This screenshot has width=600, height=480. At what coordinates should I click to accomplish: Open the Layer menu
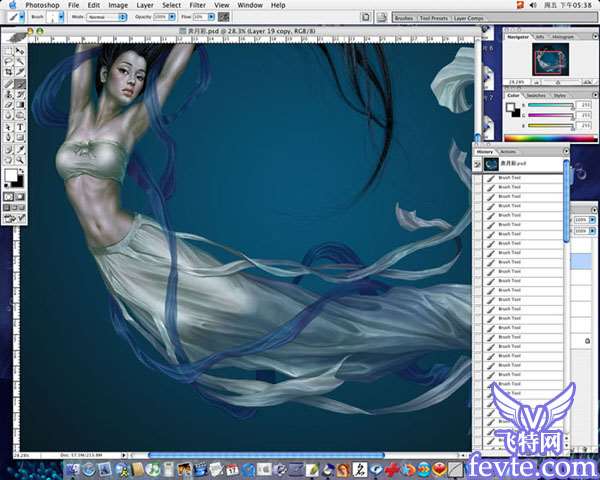tap(145, 5)
